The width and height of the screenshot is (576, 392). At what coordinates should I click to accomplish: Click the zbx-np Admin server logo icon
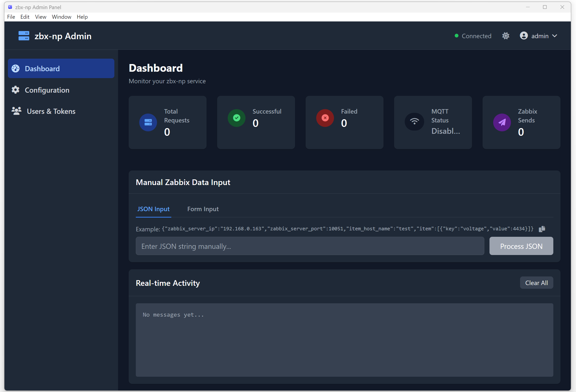click(24, 36)
